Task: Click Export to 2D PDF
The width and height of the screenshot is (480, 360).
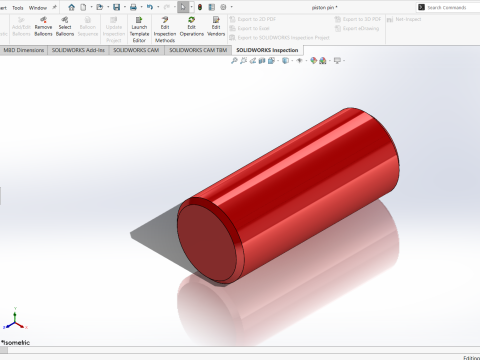Action: tap(253, 19)
